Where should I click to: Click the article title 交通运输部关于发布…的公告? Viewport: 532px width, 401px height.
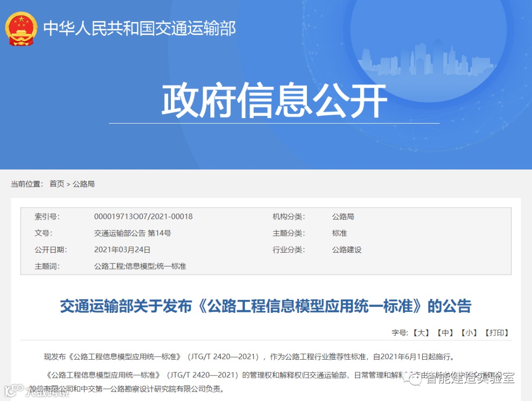coord(266,305)
